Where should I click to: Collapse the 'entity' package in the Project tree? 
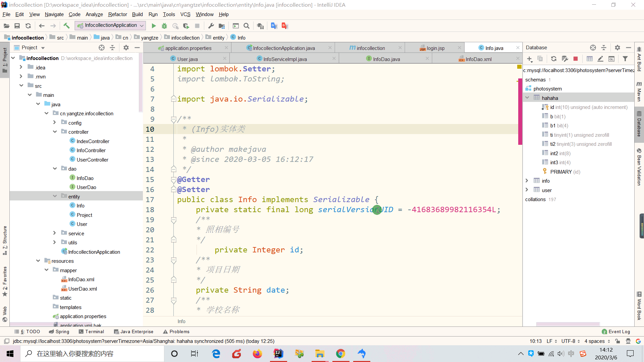[x=55, y=196]
